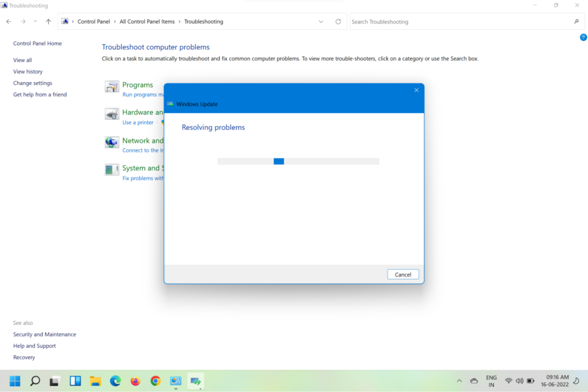The width and height of the screenshot is (588, 392).
Task: Expand the address bar history dropdown
Action: 321,22
